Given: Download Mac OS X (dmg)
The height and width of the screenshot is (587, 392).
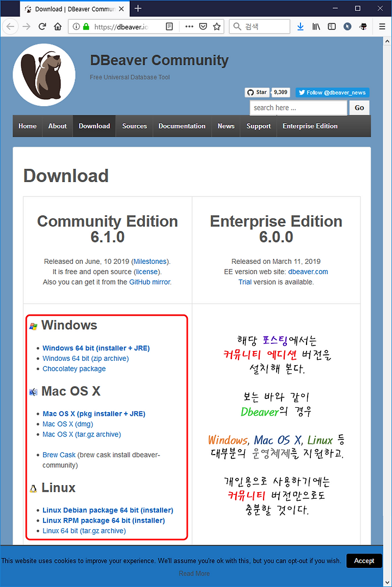Looking at the screenshot, I should (68, 424).
